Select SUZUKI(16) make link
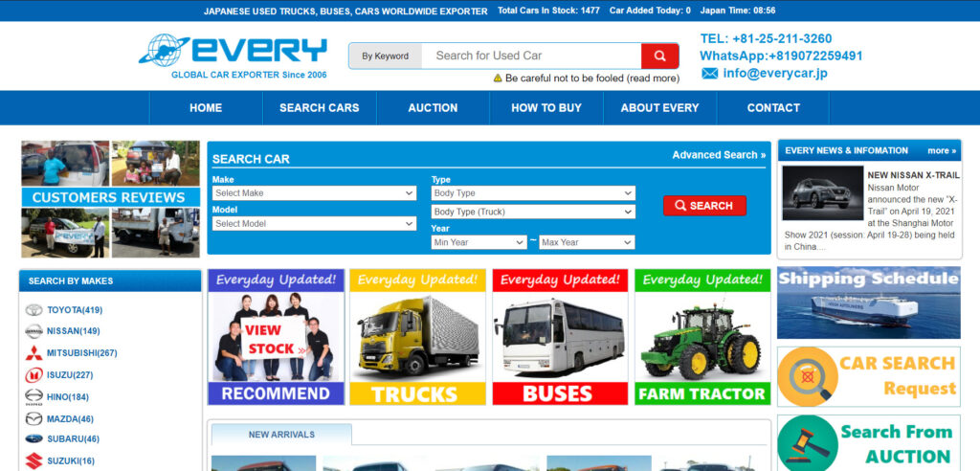The image size is (980, 471). 71,461
